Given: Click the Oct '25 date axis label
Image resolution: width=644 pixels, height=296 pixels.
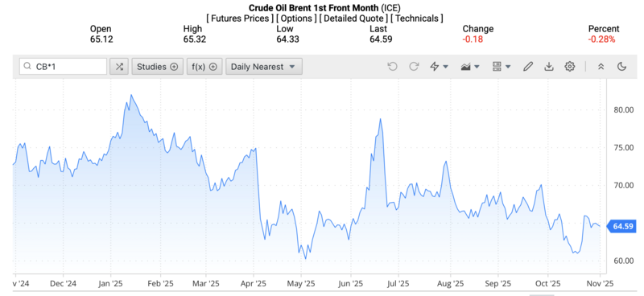Looking at the screenshot, I should (x=548, y=283).
